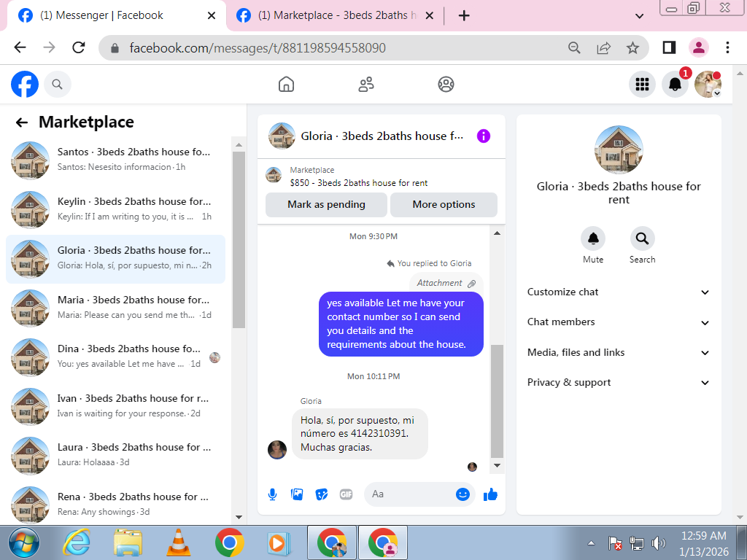
Task: Open VLC media player from taskbar
Action: tap(178, 542)
